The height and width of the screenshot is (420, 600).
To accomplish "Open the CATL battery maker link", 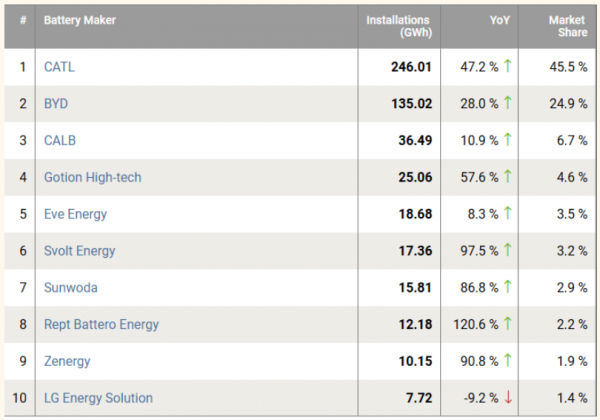I will point(59,67).
